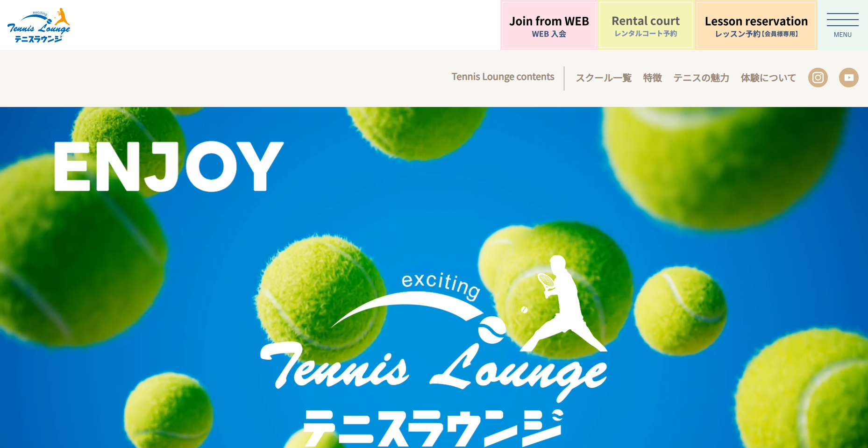The width and height of the screenshot is (868, 448).
Task: Open the Instagram icon link
Action: click(x=818, y=78)
